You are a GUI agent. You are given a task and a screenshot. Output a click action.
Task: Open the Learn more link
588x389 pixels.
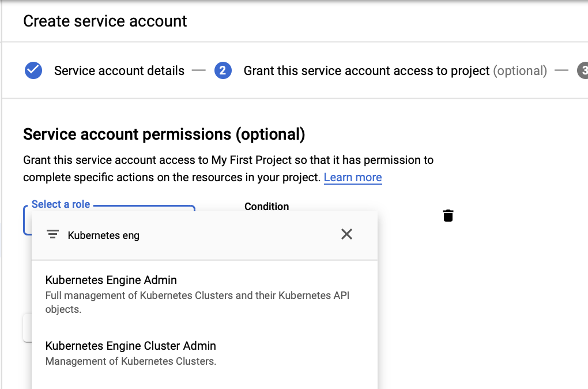pyautogui.click(x=353, y=177)
